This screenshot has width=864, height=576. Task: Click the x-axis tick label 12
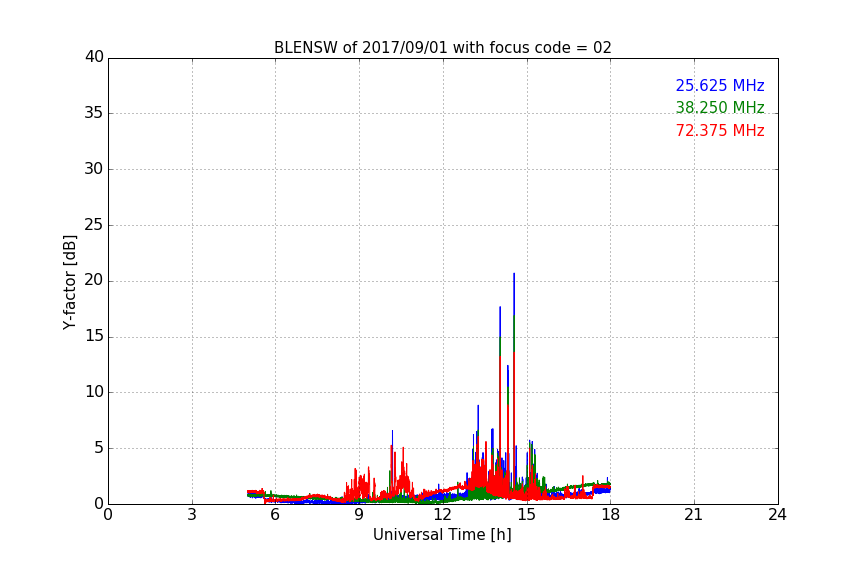tap(442, 515)
